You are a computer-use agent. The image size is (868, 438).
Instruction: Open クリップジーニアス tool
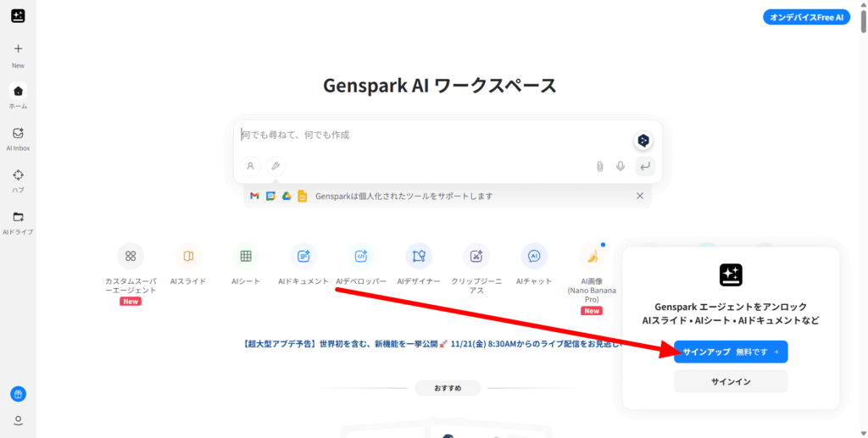[476, 256]
